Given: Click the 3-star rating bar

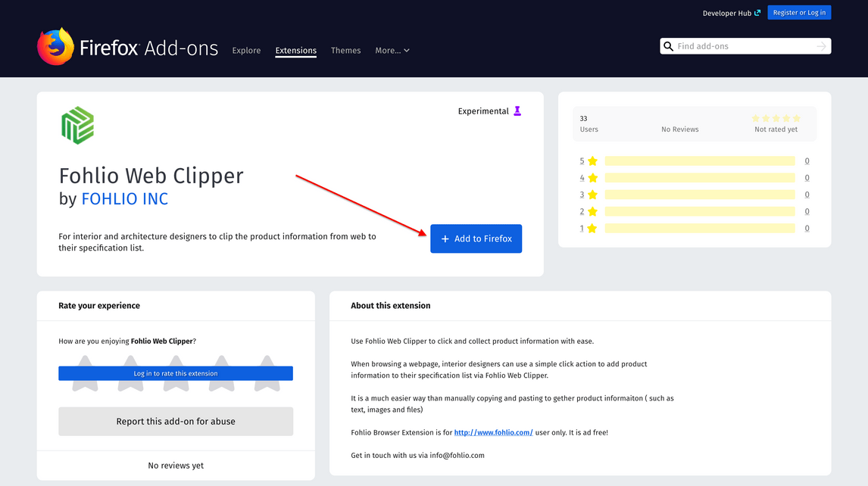Looking at the screenshot, I should (x=700, y=195).
